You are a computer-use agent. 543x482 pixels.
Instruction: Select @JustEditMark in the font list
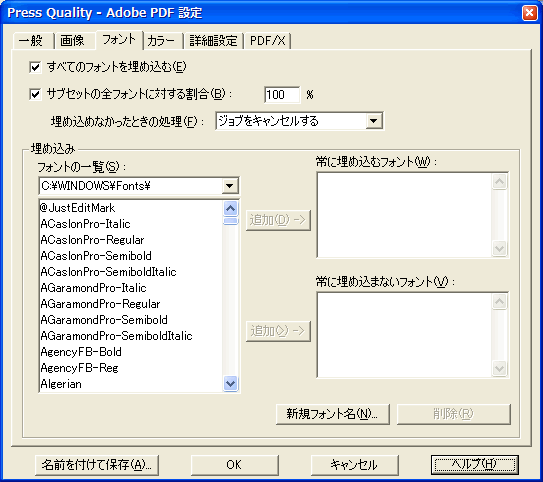click(x=132, y=208)
